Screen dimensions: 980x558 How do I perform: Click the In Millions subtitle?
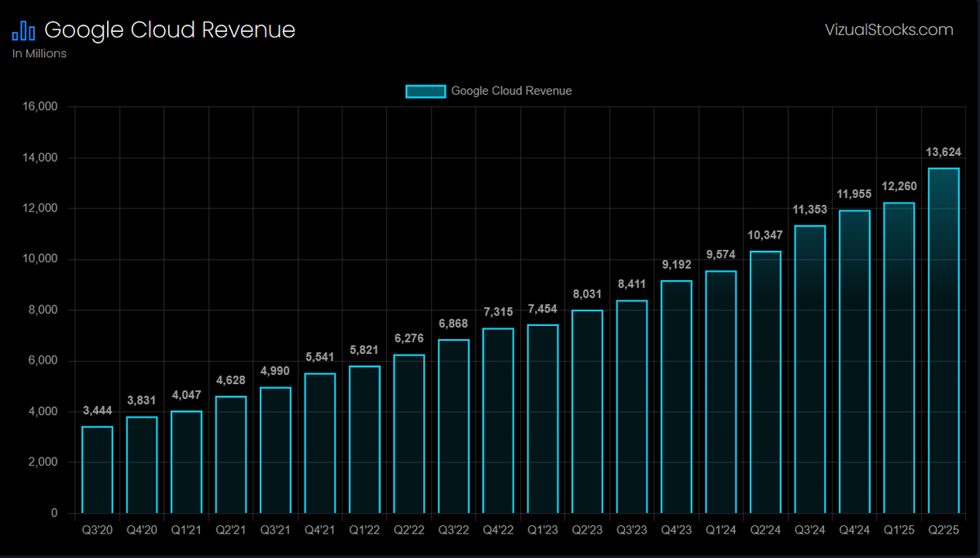[39, 54]
